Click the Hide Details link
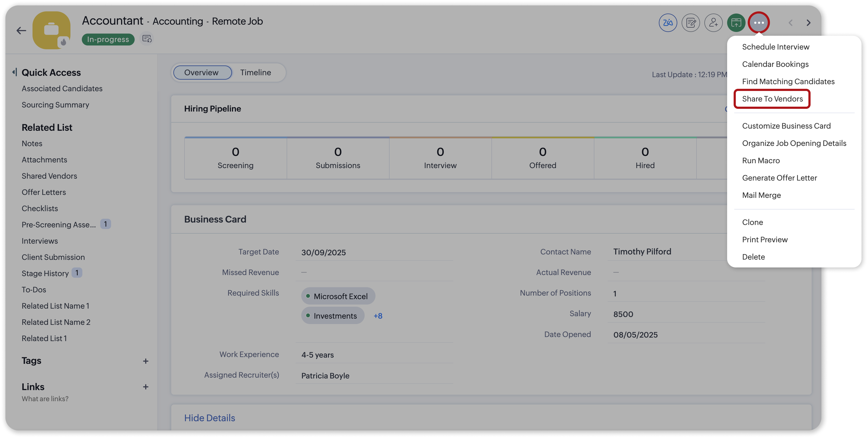Image resolution: width=868 pixels, height=438 pixels. tap(210, 418)
